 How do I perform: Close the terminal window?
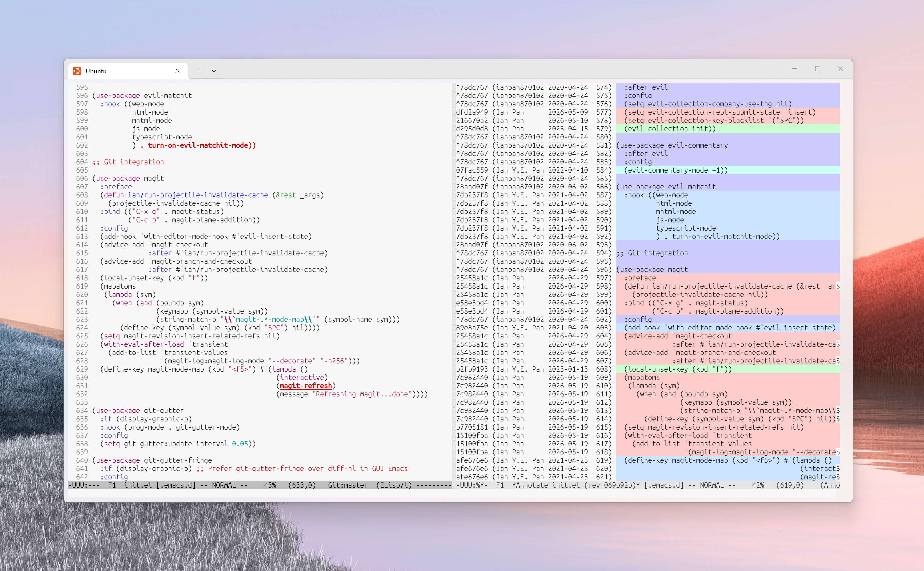pyautogui.click(x=841, y=69)
